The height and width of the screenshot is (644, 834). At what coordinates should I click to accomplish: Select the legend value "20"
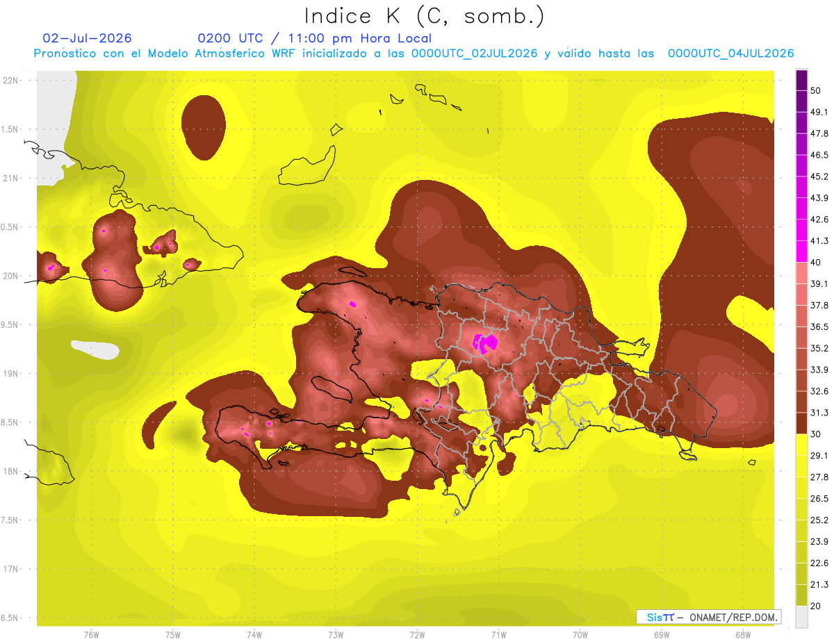(x=817, y=606)
